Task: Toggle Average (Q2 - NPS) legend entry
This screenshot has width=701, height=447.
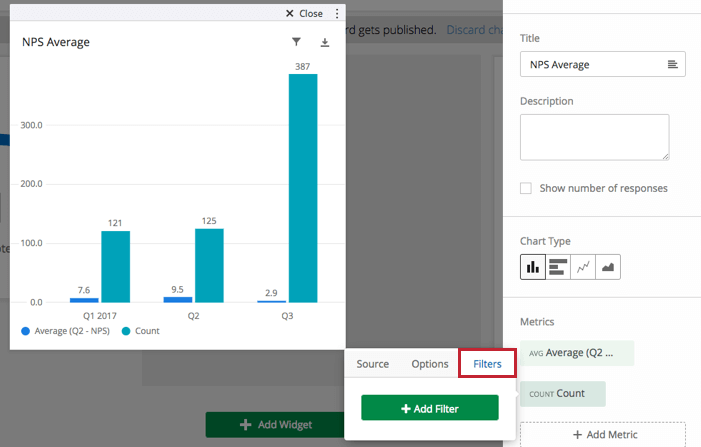Action: [65, 331]
